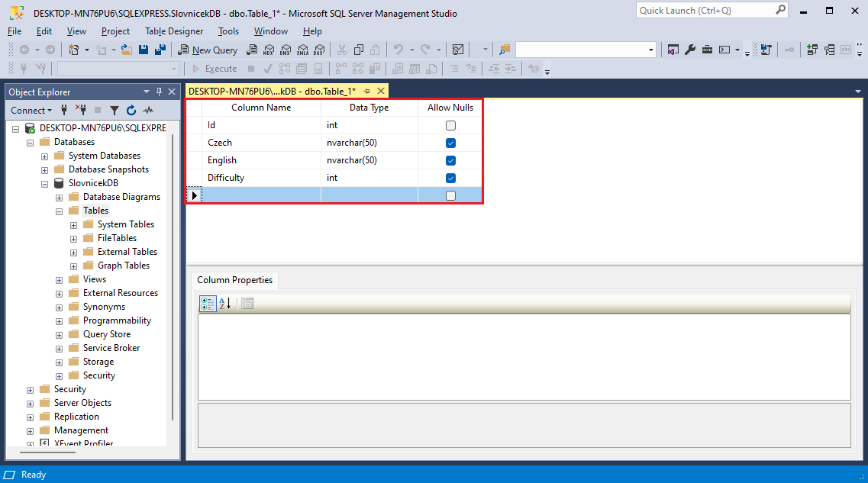Click the New Query toolbar button
Screen dimensions: 868x483
tap(208, 50)
